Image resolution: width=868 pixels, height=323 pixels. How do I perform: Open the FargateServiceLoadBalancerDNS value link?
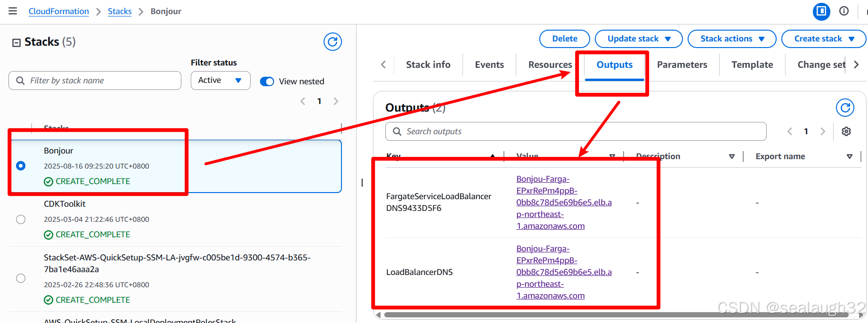point(564,202)
